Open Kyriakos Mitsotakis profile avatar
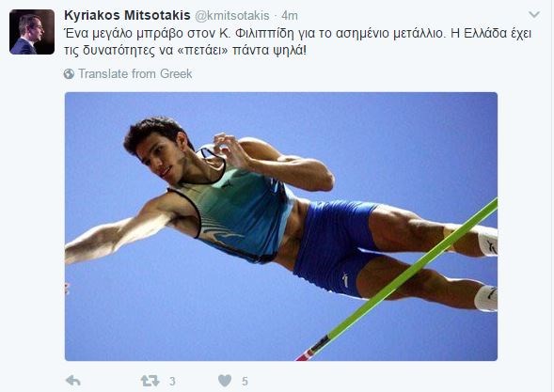The width and height of the screenshot is (554, 392). point(32,32)
